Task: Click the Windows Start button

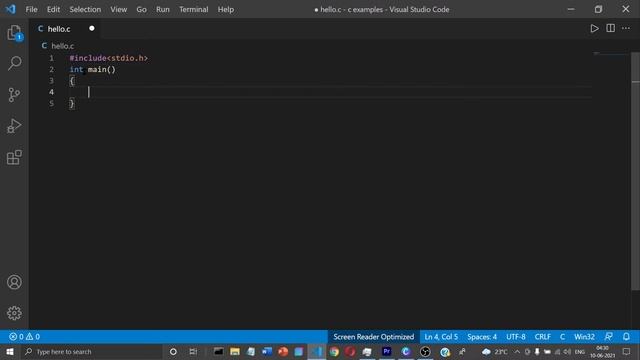Action: click(10, 351)
